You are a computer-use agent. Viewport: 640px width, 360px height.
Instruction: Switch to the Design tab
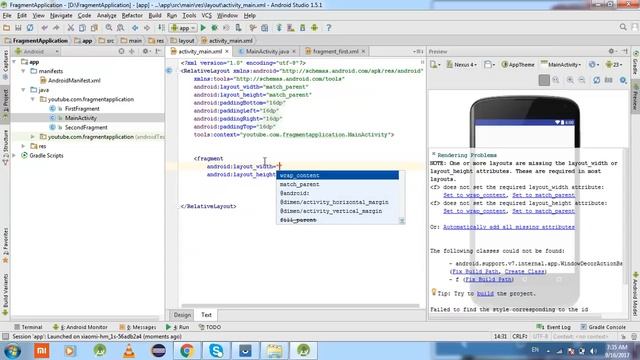[x=182, y=315]
